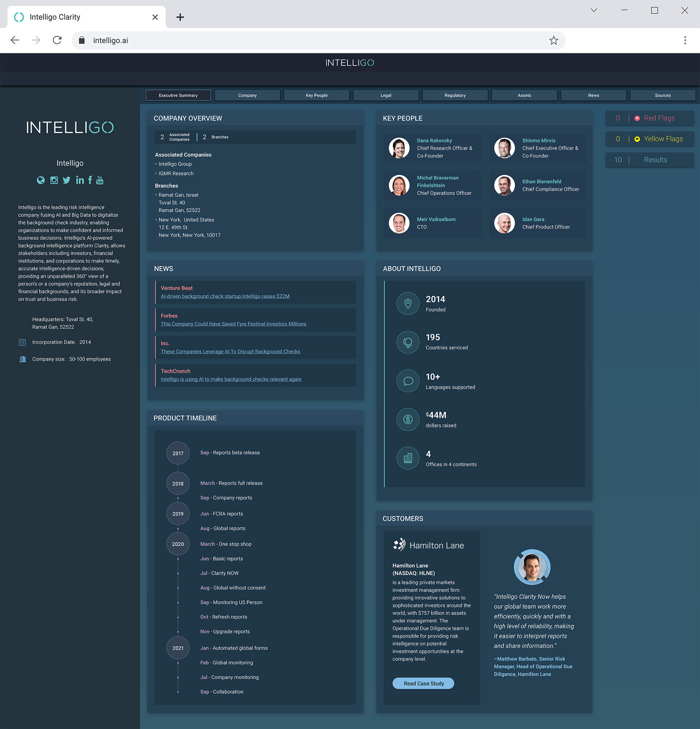The image size is (700, 729).
Task: Click the speech bubble icon for Languages supported
Action: 408,381
